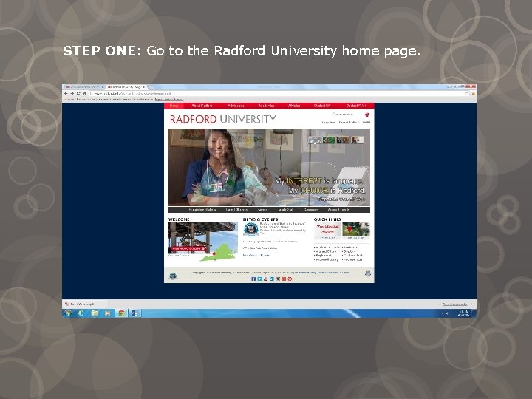Click the browser Home icon
532x399 pixels.
coord(84,93)
